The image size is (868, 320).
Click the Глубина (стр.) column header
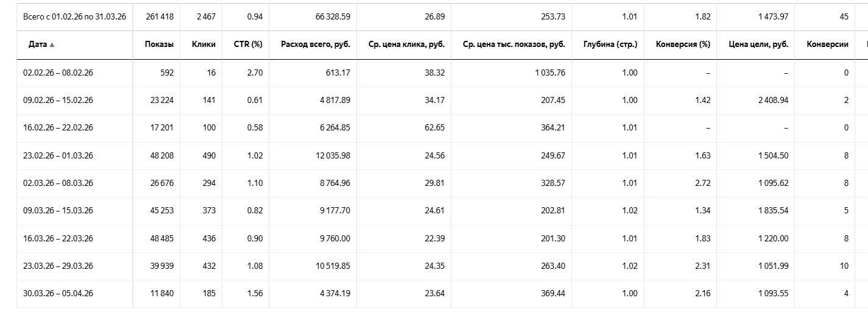[x=612, y=44]
